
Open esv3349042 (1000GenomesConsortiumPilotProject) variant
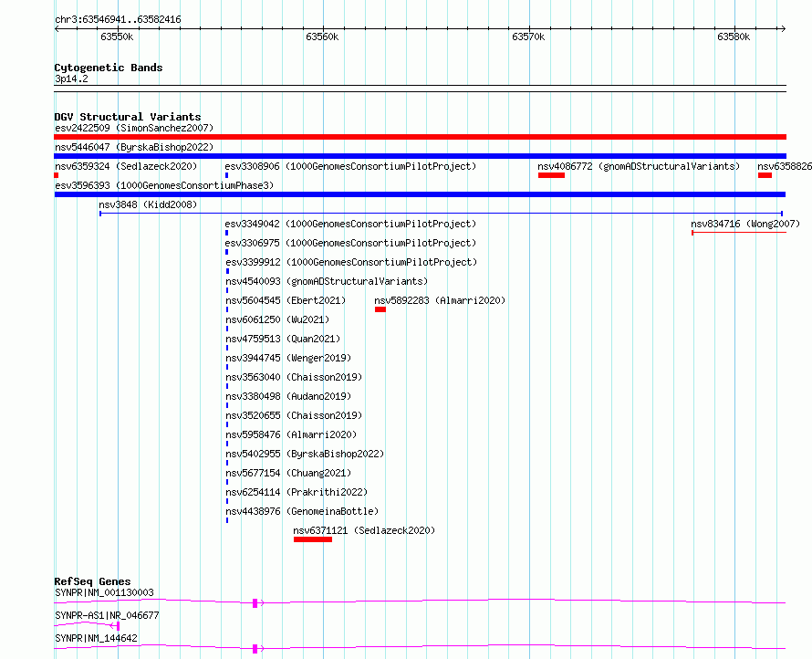coord(350,224)
